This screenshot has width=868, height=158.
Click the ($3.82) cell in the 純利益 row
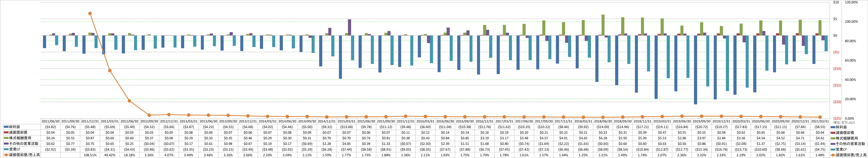point(51,127)
